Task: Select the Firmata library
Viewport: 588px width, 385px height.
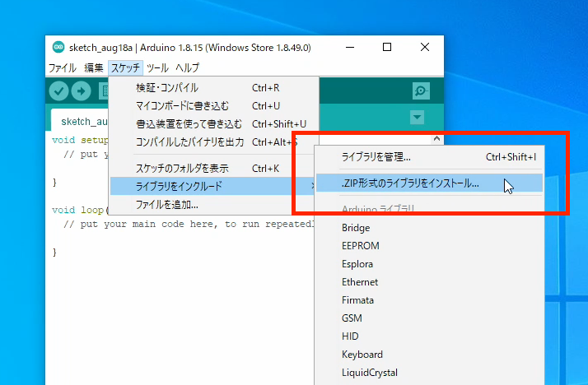Action: (429, 300)
